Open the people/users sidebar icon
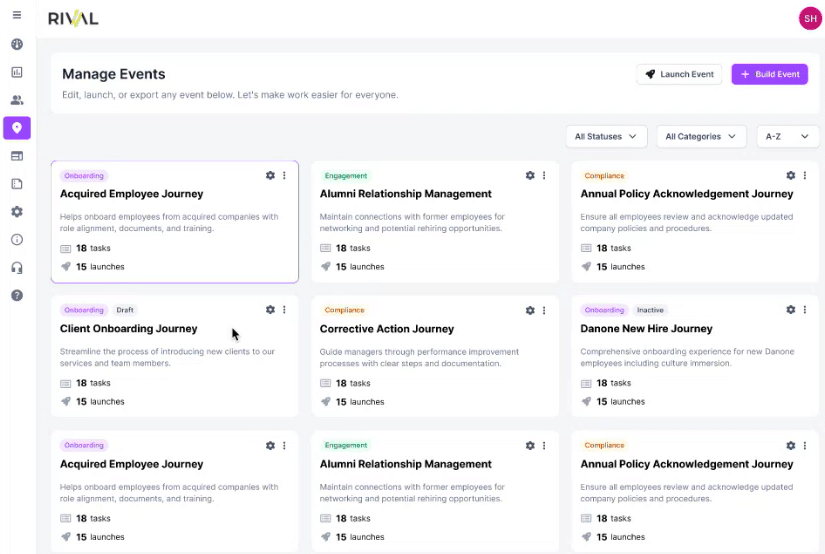Screen dimensions: 825x554 click(x=17, y=100)
